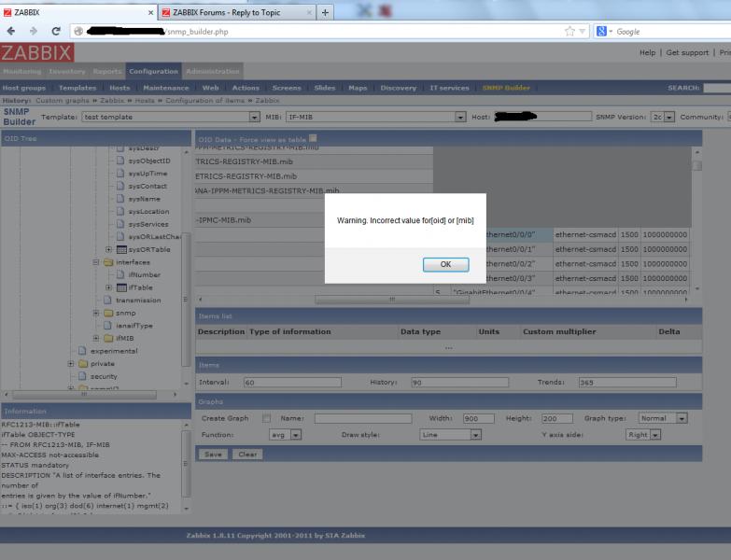
Task: Open the Templates submenu
Action: [x=77, y=88]
